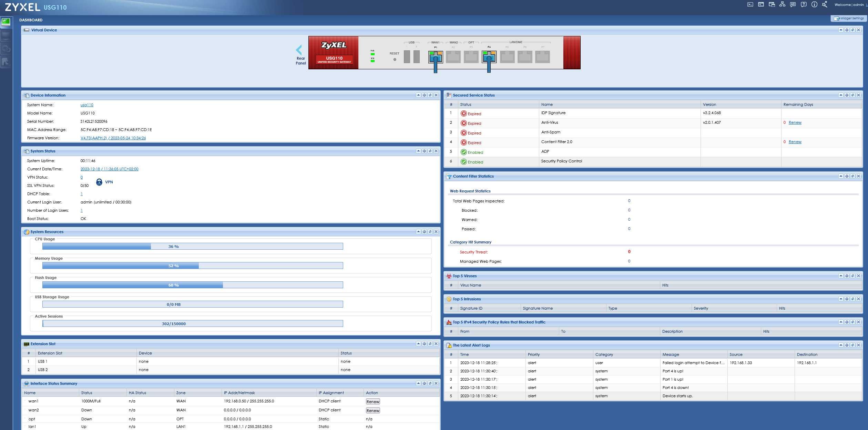Collapse the Extension Slot widget

click(418, 344)
